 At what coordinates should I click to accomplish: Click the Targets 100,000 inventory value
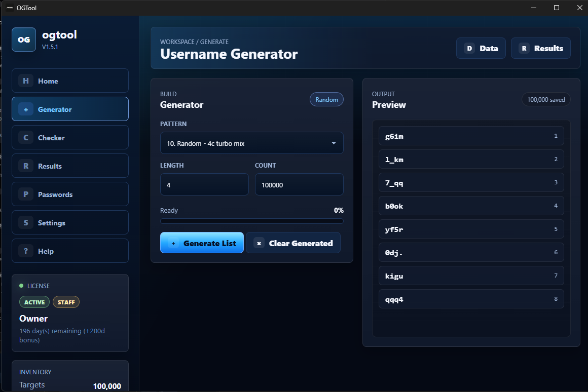(x=107, y=386)
